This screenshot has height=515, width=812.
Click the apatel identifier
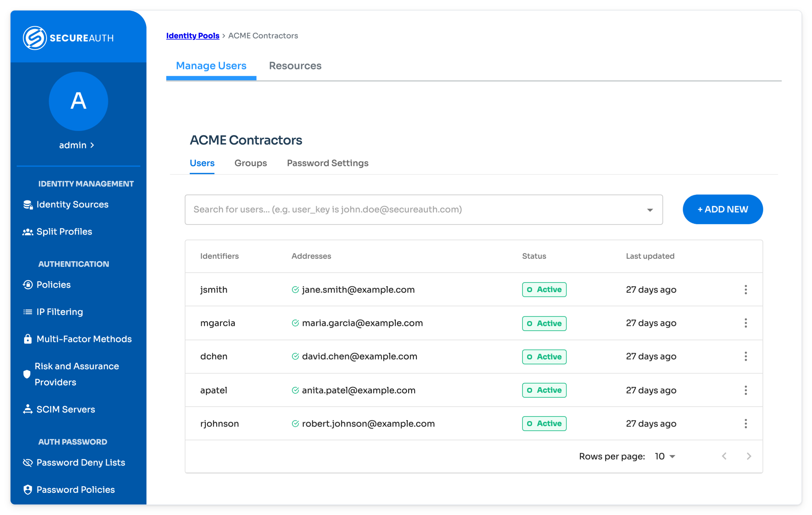214,390
